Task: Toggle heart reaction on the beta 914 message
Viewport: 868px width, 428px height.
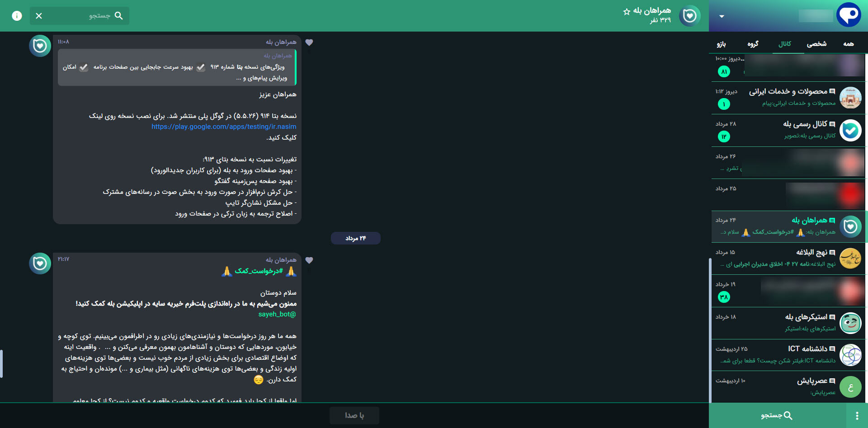Action: (x=309, y=42)
